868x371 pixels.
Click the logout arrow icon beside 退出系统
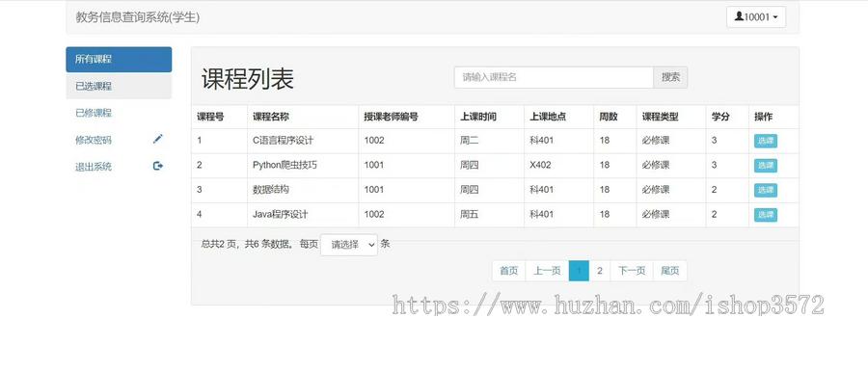click(158, 166)
